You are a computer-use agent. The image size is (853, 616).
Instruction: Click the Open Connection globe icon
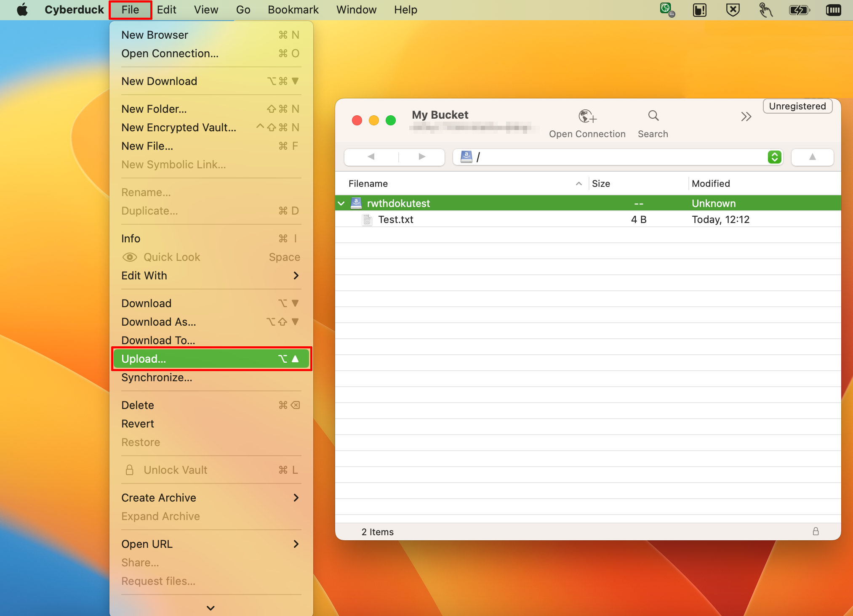click(587, 116)
